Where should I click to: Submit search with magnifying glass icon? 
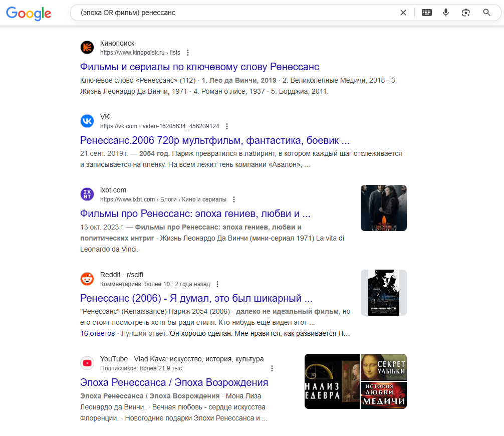[486, 13]
